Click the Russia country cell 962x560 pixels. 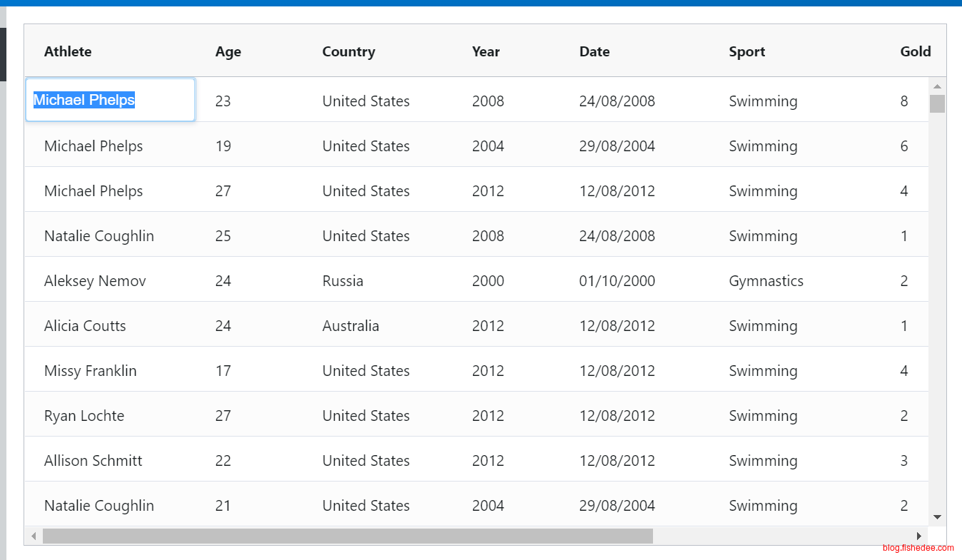coord(343,281)
